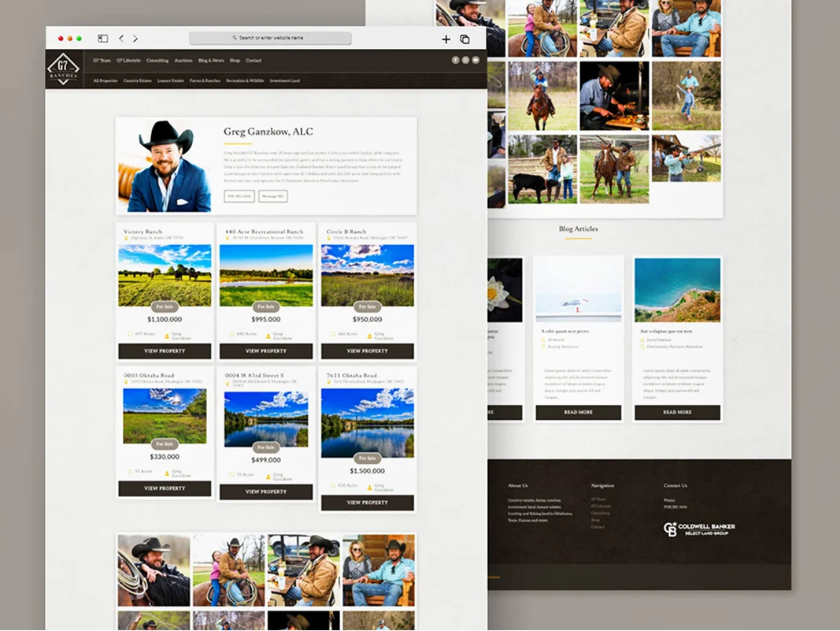
Task: Open a new tab with the plus icon
Action: tap(446, 39)
